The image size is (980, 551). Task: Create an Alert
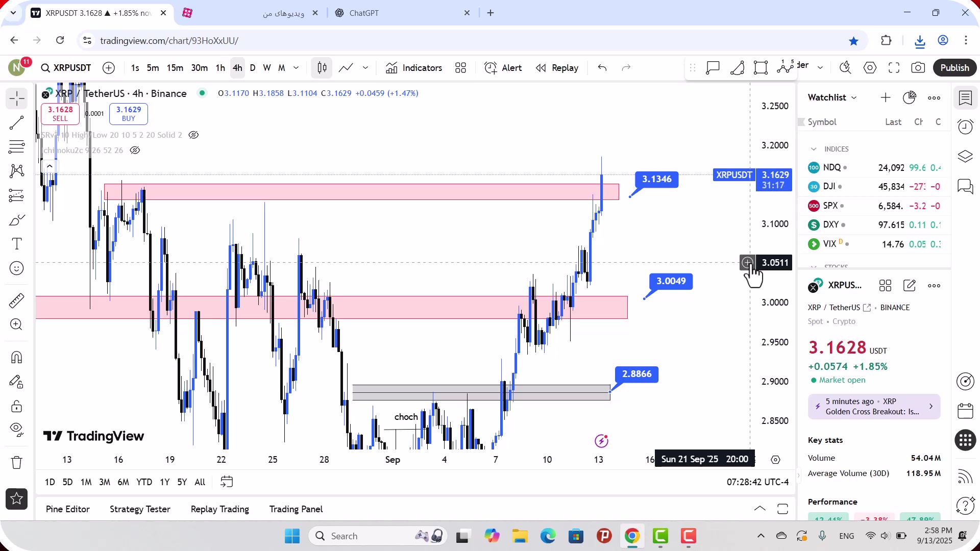[x=503, y=68]
